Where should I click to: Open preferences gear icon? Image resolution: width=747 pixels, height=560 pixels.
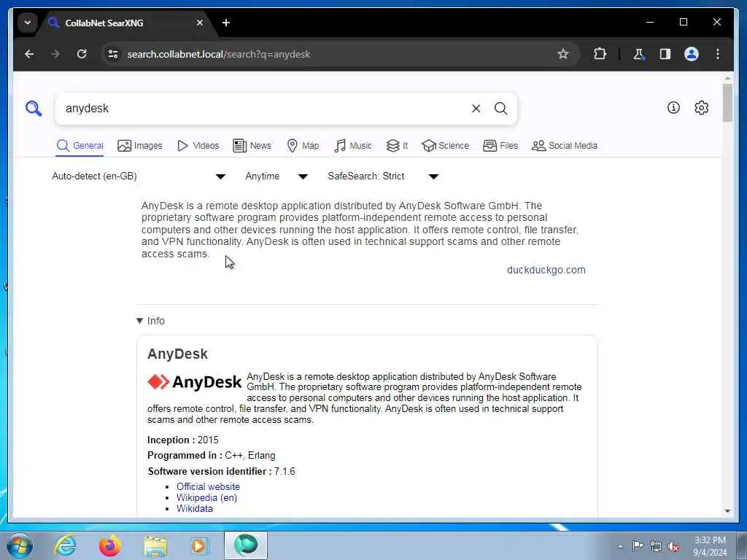pos(701,108)
